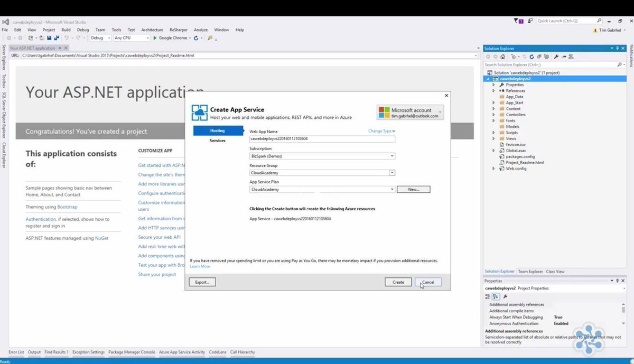Expand Controllers folder in Solution Explorer
The width and height of the screenshot is (634, 364).
point(494,115)
